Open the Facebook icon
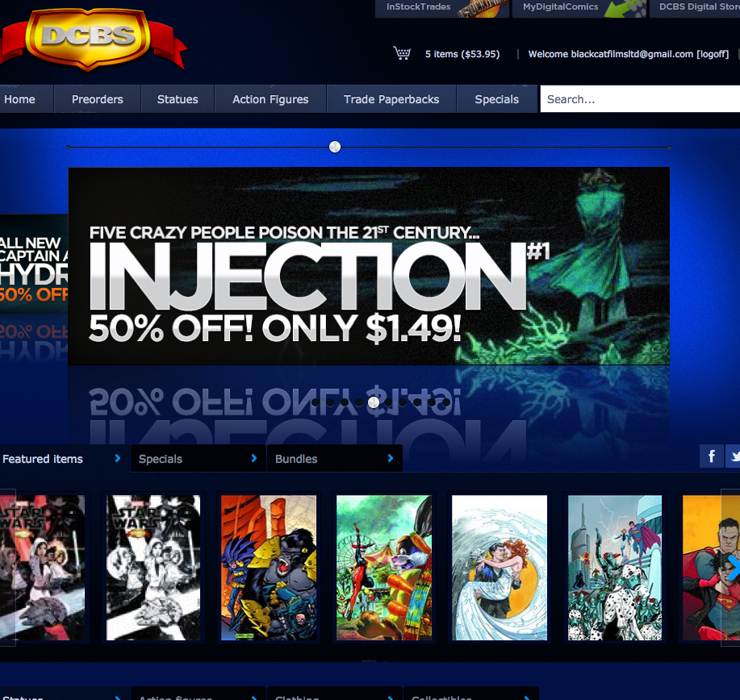Image resolution: width=740 pixels, height=700 pixels. click(711, 456)
